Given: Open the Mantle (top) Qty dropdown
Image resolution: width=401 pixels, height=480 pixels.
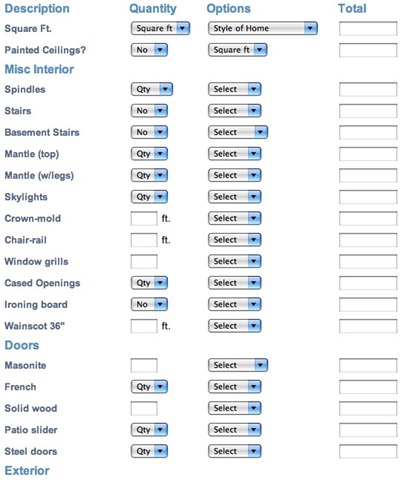Looking at the screenshot, I should point(149,154).
